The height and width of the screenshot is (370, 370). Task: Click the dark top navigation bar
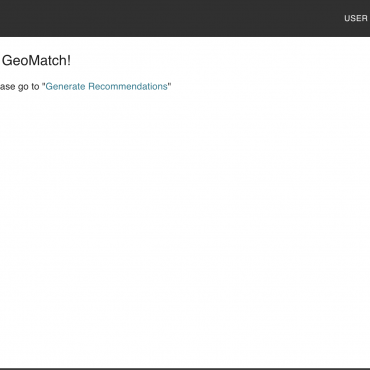[x=185, y=18]
